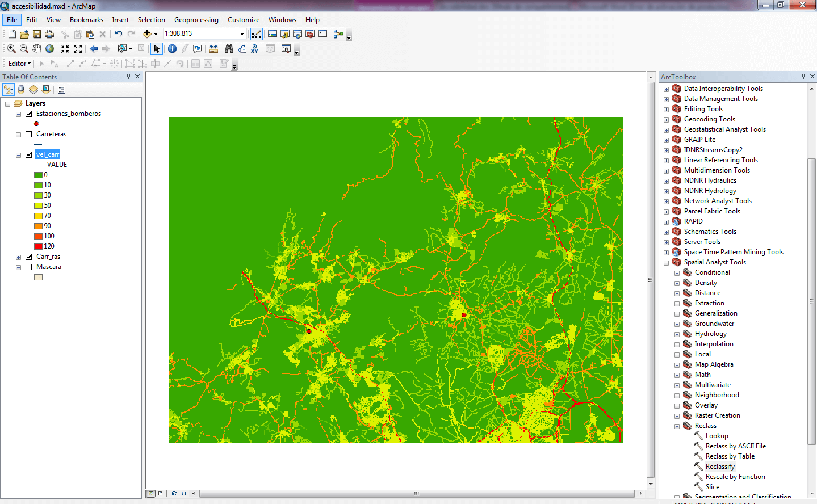Select the vel_carr layer name

coord(48,154)
